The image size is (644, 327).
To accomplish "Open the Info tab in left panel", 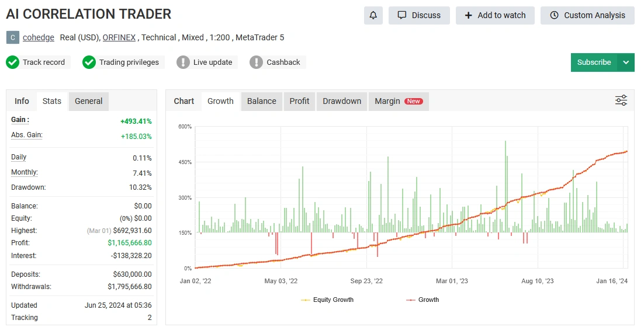I will tap(22, 101).
